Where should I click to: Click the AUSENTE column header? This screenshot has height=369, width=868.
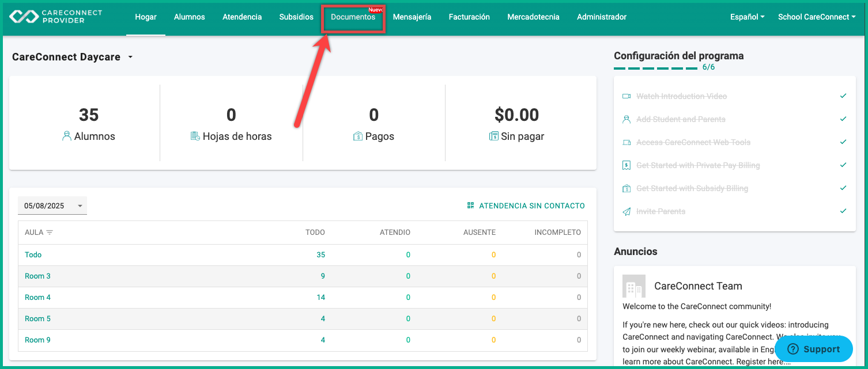[x=480, y=233]
